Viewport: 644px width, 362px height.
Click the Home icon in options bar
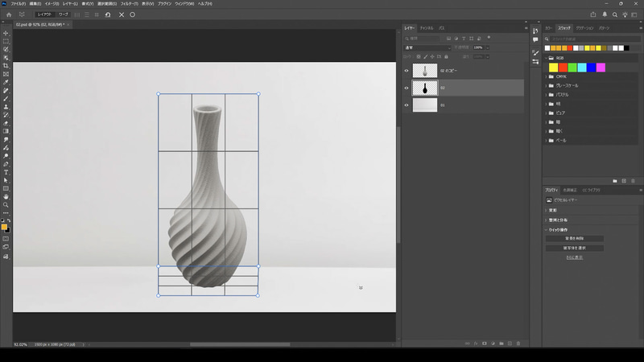coord(9,14)
